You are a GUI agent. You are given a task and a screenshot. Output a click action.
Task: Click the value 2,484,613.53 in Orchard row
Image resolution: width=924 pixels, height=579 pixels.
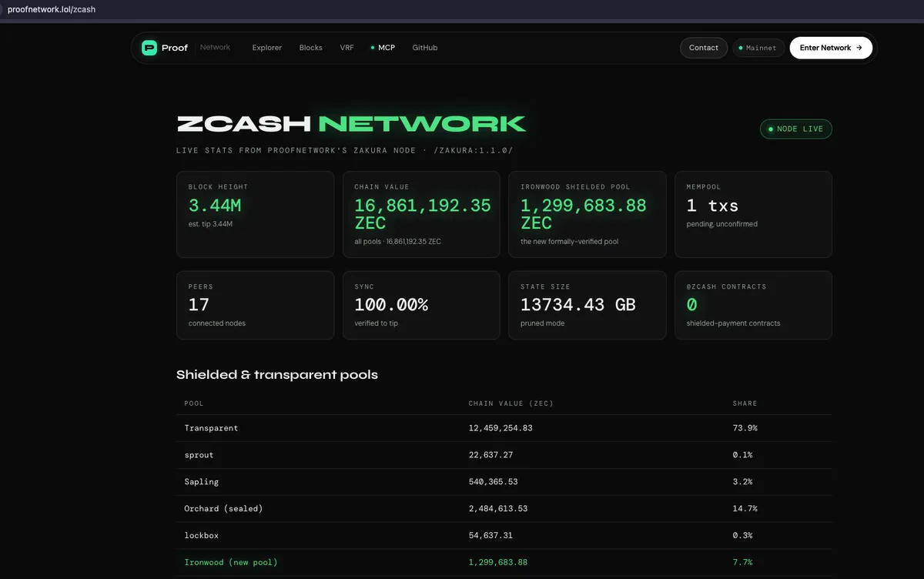click(498, 509)
